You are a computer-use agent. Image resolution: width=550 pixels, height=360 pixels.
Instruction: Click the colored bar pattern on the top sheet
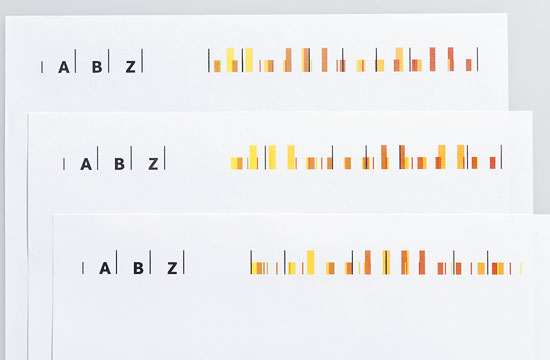pos(343,60)
